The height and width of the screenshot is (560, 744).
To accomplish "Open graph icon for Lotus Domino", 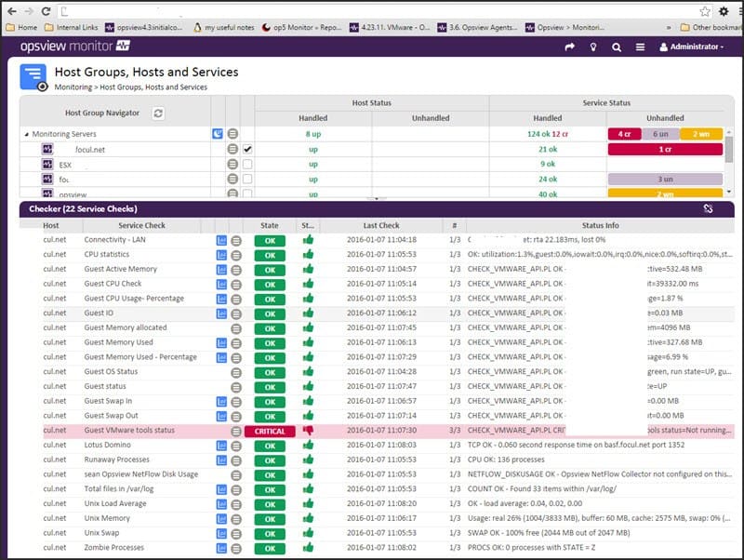I will pos(221,446).
